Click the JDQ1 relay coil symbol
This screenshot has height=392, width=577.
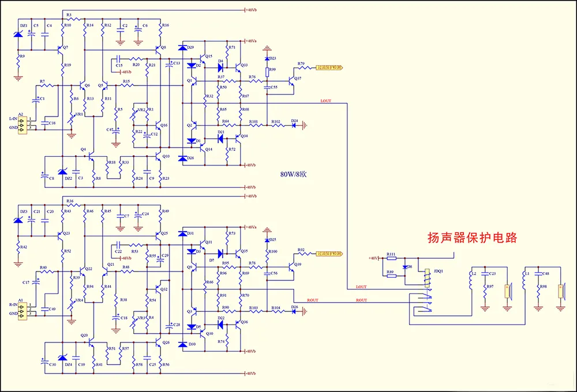[x=427, y=278]
